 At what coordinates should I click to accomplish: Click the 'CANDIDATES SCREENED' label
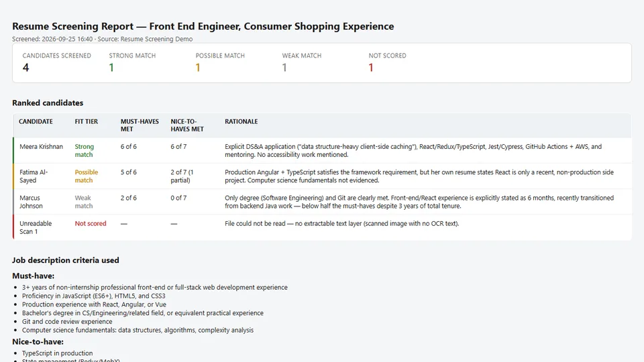(x=56, y=56)
